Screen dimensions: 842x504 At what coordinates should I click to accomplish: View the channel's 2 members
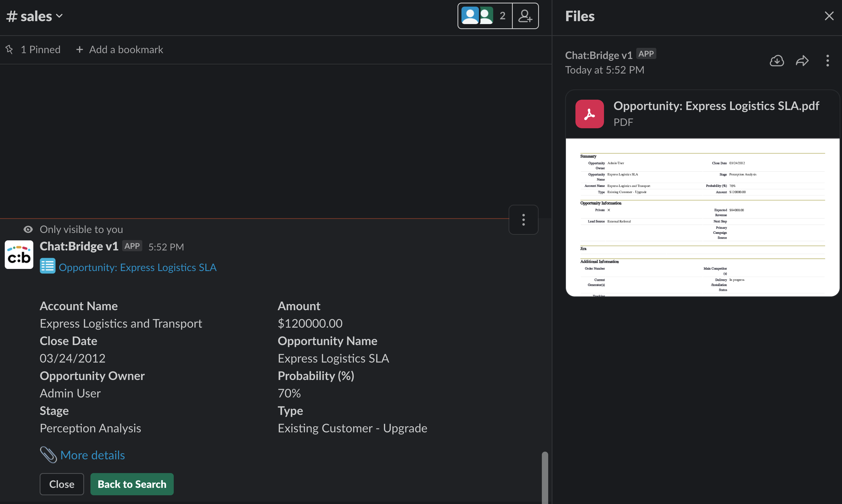point(485,16)
